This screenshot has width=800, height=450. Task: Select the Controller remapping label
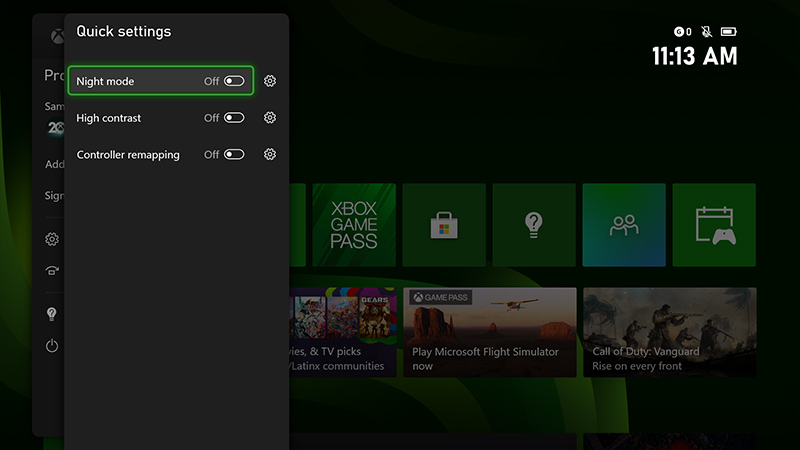(x=128, y=155)
